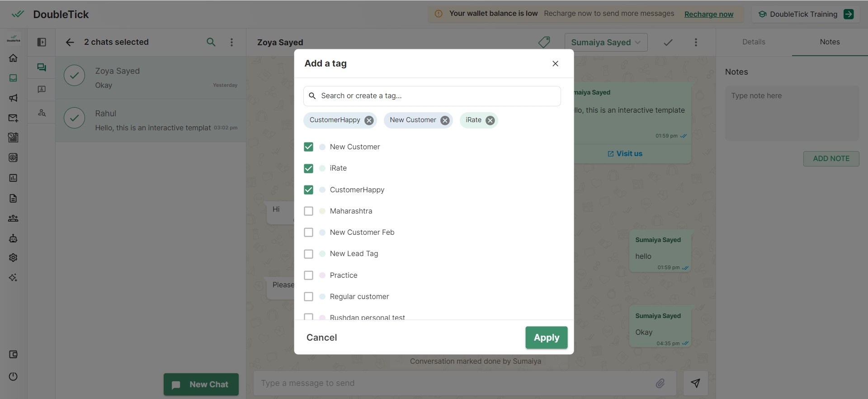Remove the iRate tag chip

tap(490, 120)
